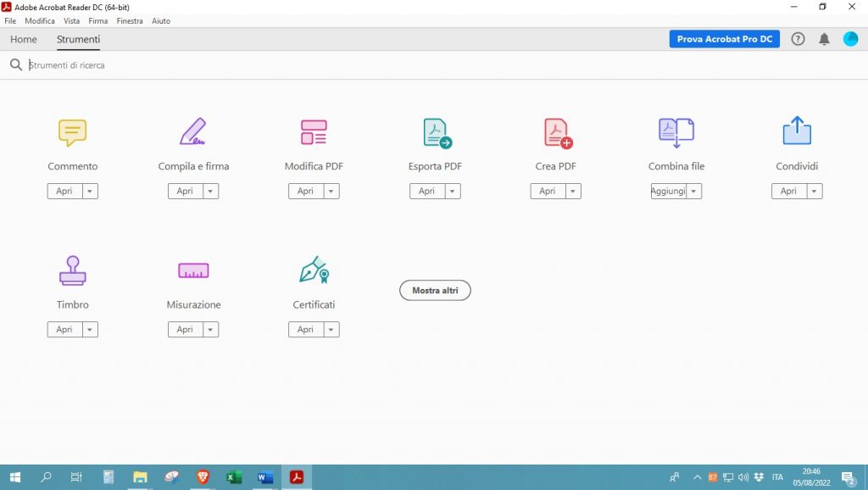Select the Compila e firma pen icon
The width and height of the screenshot is (868, 490).
[x=193, y=132]
